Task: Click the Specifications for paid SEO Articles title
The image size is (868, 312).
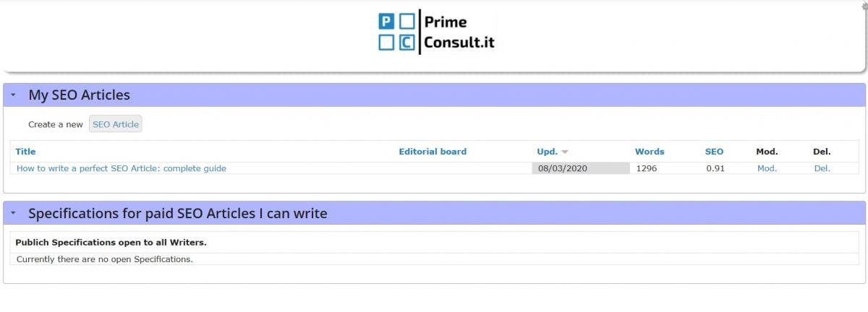Action: tap(178, 213)
